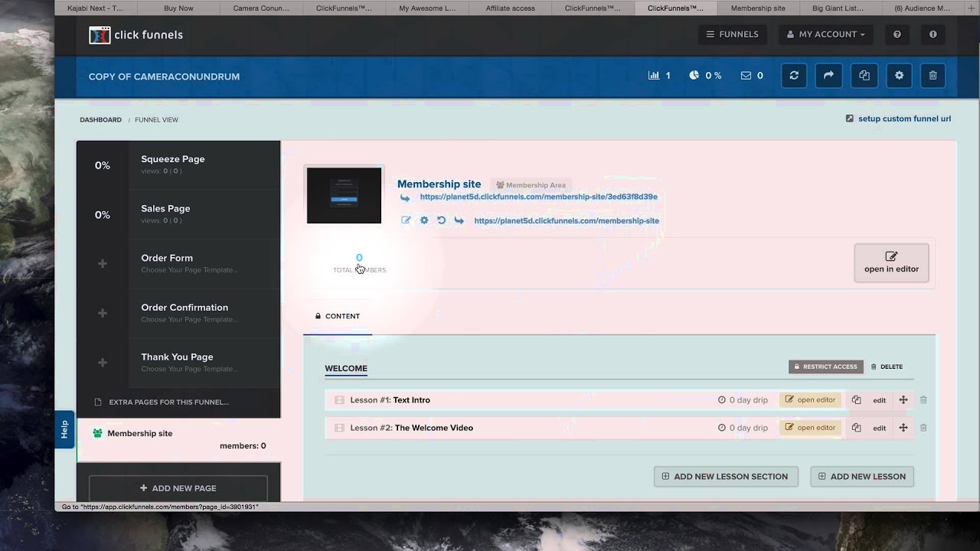Switch to Kajabi Next browser tab
The width and height of the screenshot is (980, 551).
click(95, 8)
